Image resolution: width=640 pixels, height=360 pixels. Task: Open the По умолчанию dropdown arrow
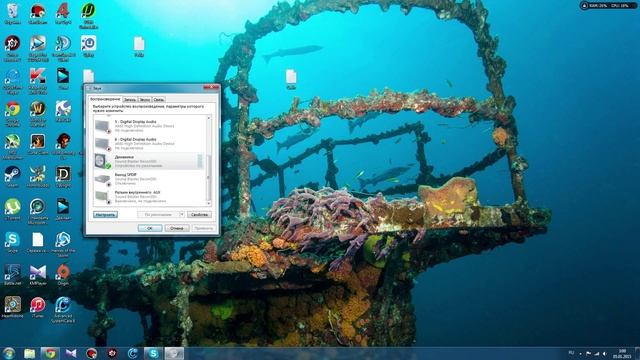pos(182,214)
